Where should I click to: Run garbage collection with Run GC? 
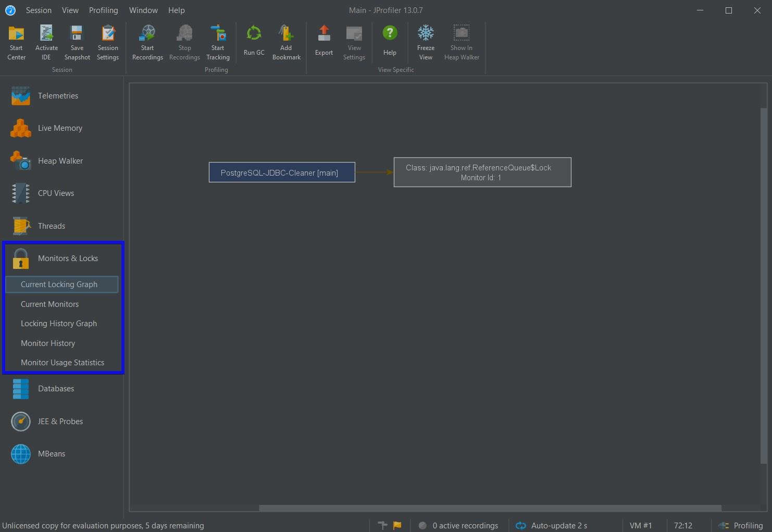coord(254,41)
